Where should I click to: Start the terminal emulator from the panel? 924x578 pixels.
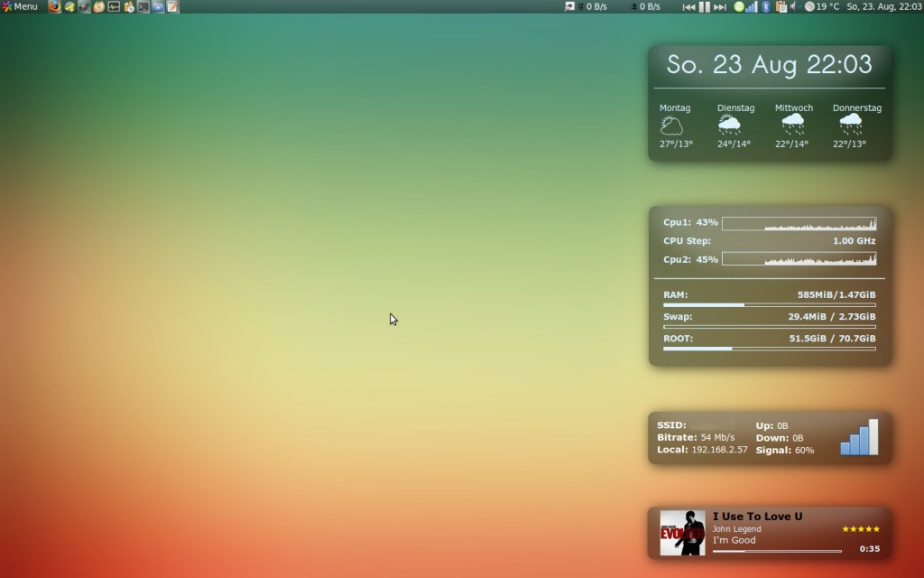pyautogui.click(x=143, y=7)
